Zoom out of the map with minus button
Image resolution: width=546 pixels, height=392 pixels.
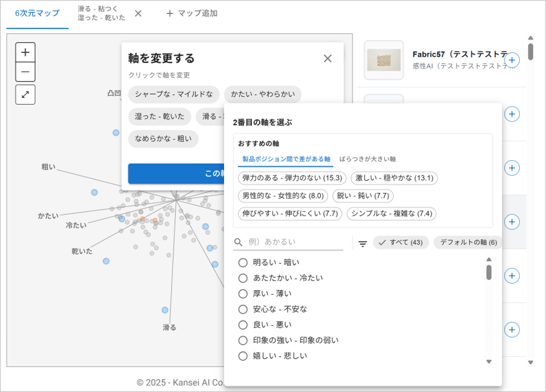(25, 72)
